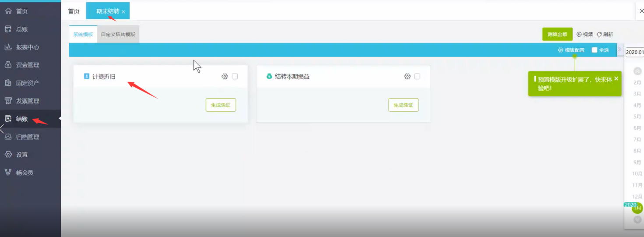This screenshot has width=644, height=237.
Task: Click the 预置模版升级扩展了 tooltip text
Action: pos(575,84)
